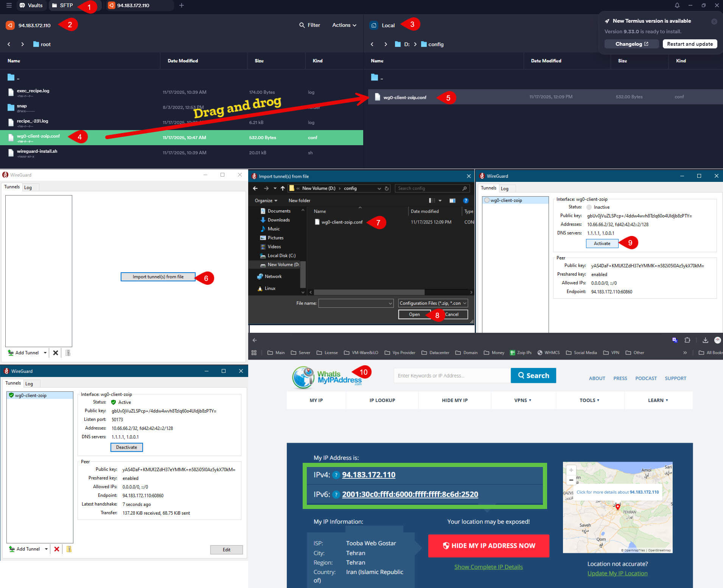Click HIDE MY IP ADDRESS NOW

point(488,546)
